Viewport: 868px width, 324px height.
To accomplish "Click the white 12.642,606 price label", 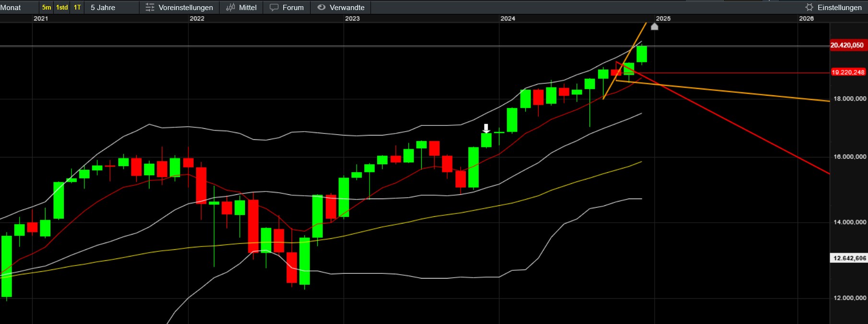I will (849, 258).
